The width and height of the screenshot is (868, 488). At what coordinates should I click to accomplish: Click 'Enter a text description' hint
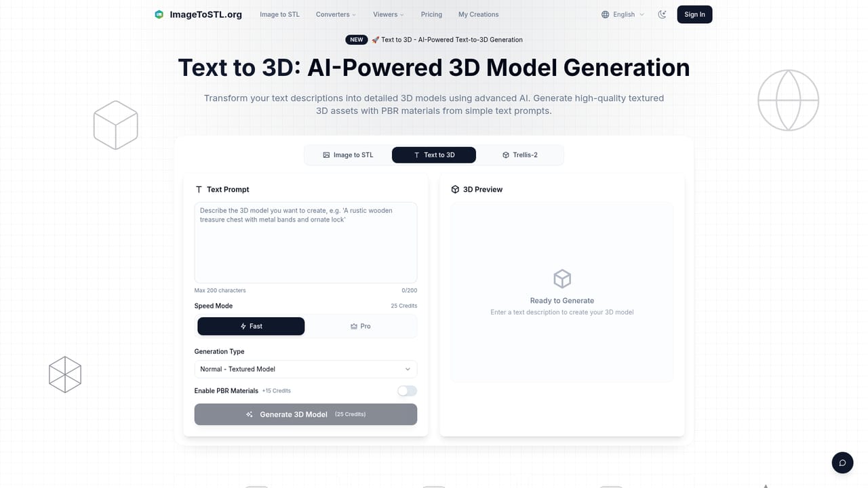click(x=562, y=312)
